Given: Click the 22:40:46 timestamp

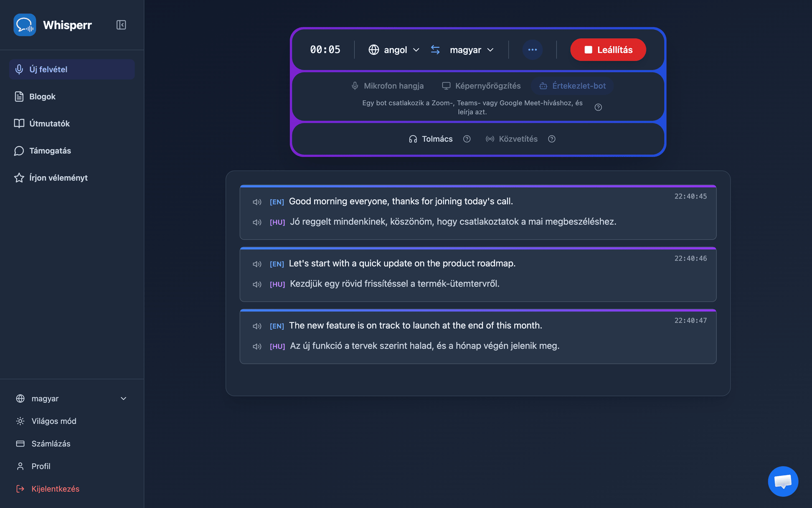Looking at the screenshot, I should point(690,259).
